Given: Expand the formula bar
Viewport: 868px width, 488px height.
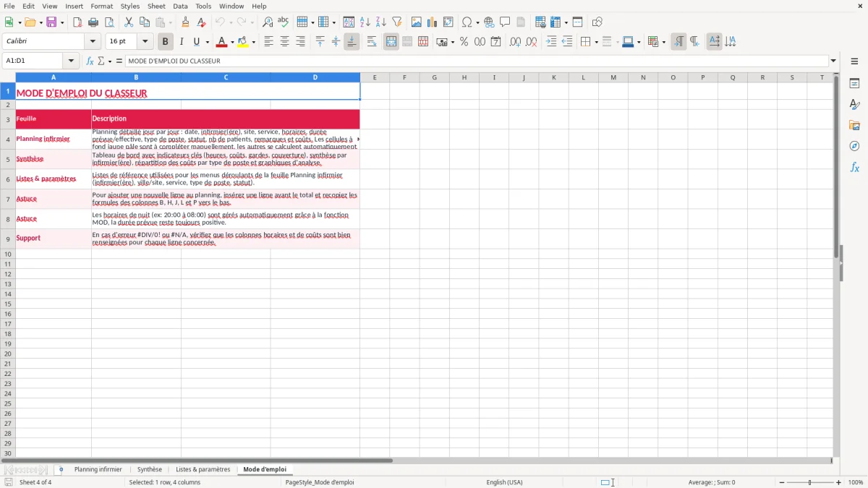Looking at the screenshot, I should 833,61.
